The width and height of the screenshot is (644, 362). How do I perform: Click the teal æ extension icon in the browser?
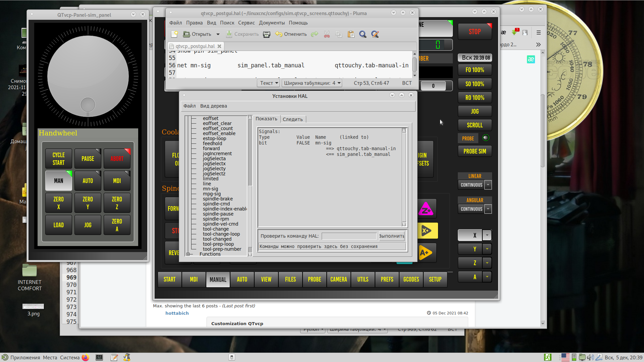click(x=531, y=59)
